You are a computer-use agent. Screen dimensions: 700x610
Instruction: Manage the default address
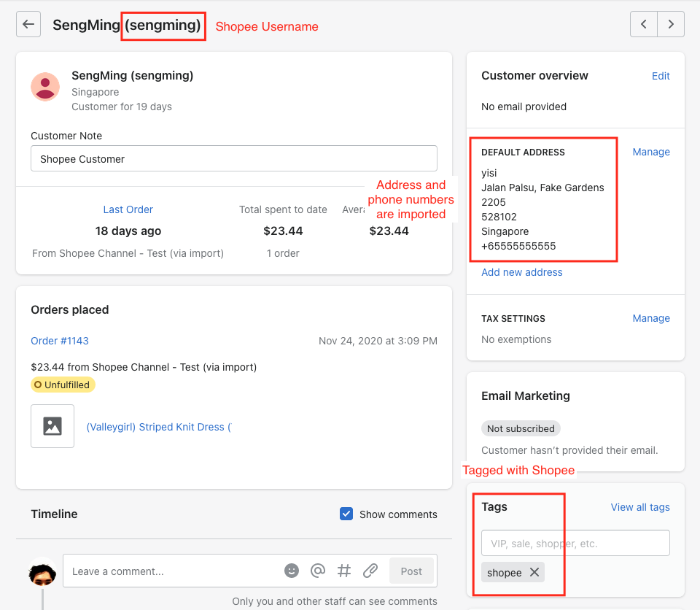(651, 152)
